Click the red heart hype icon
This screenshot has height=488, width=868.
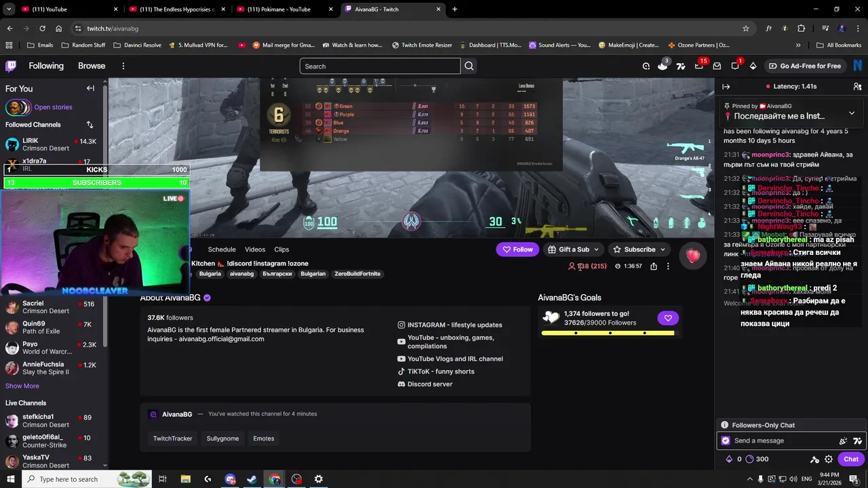[x=692, y=256]
